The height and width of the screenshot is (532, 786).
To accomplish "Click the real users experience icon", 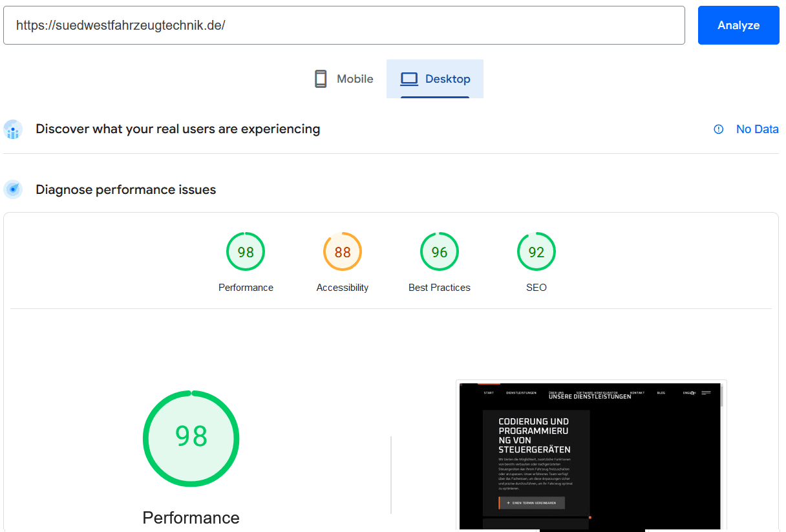I will pos(13,129).
